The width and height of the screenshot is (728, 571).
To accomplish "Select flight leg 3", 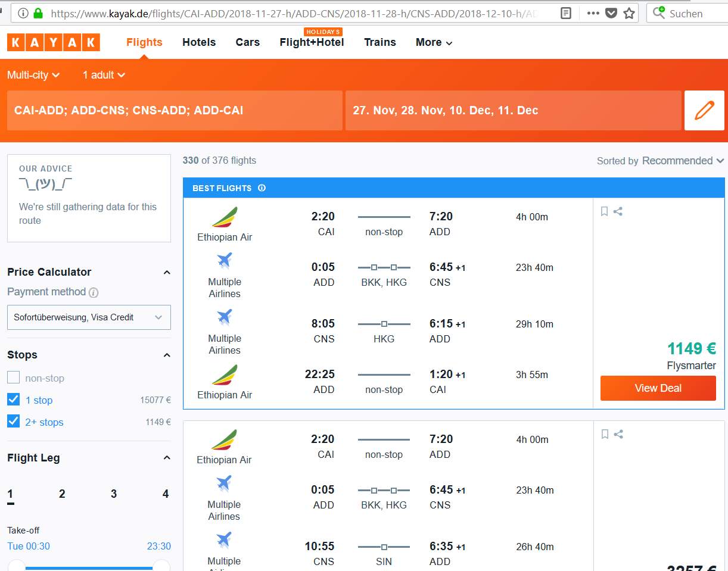I will (114, 494).
